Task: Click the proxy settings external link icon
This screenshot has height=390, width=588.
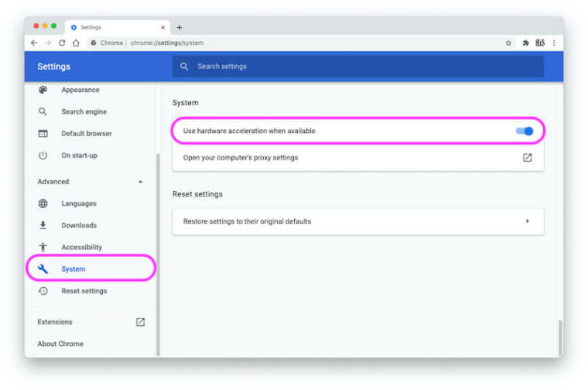Action: point(527,158)
